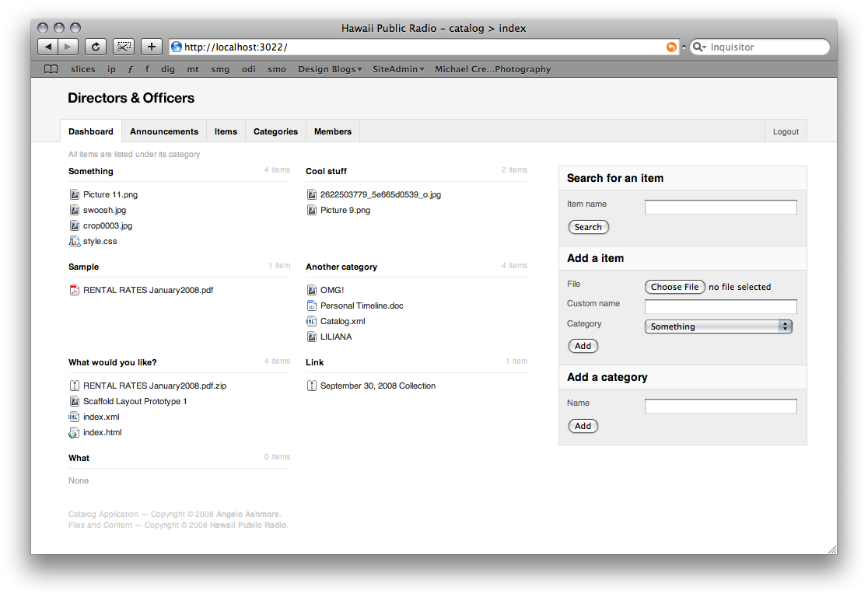Viewport: 868px width, 597px height.
Task: Click inside the Item name input field
Action: click(x=720, y=207)
